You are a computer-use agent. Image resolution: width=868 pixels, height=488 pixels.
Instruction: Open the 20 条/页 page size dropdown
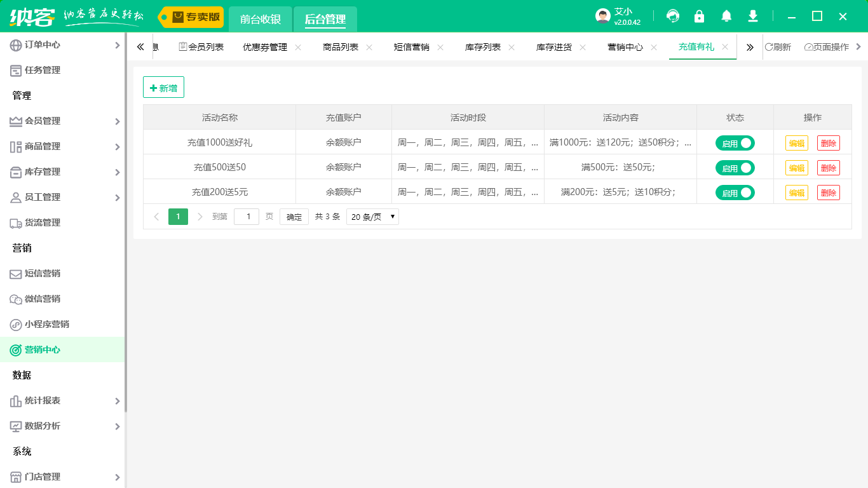point(372,217)
